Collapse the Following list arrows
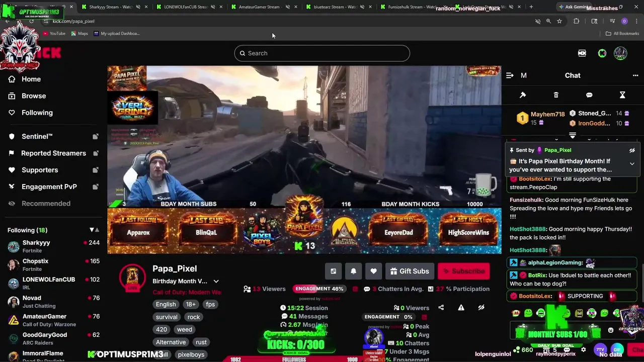The width and height of the screenshot is (644, 362). click(x=94, y=230)
